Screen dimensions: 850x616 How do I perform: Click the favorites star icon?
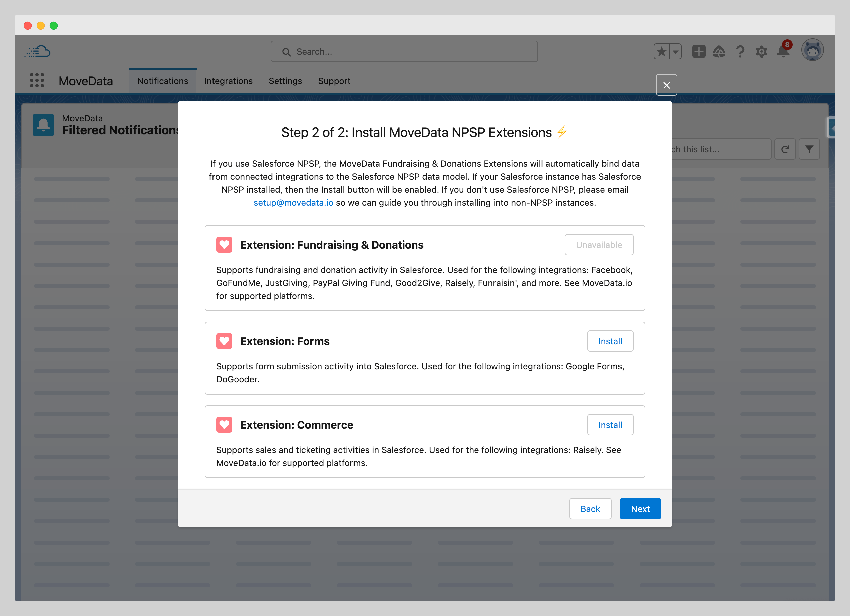pyautogui.click(x=662, y=52)
